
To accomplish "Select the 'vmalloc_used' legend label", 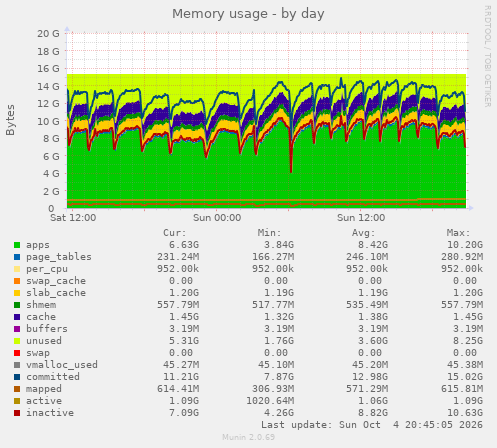I will [x=62, y=365].
